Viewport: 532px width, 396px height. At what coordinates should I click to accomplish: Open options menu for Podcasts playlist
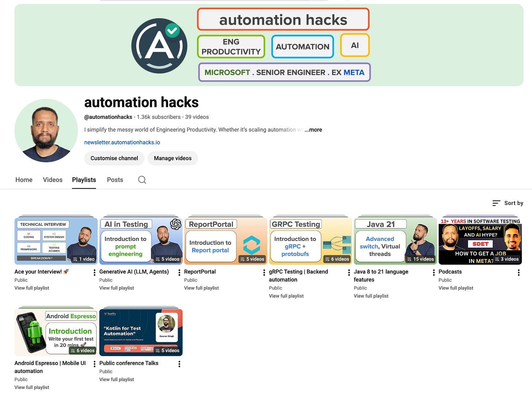point(518,272)
